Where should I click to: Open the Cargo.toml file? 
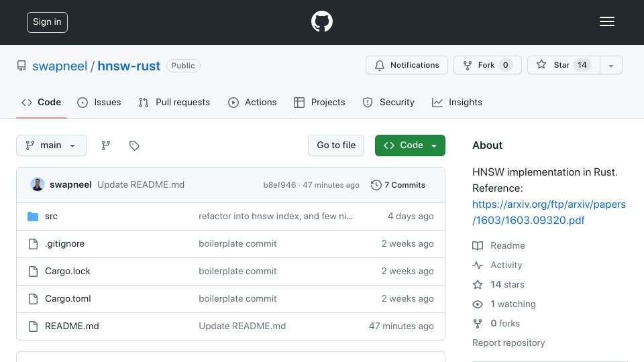coord(68,299)
